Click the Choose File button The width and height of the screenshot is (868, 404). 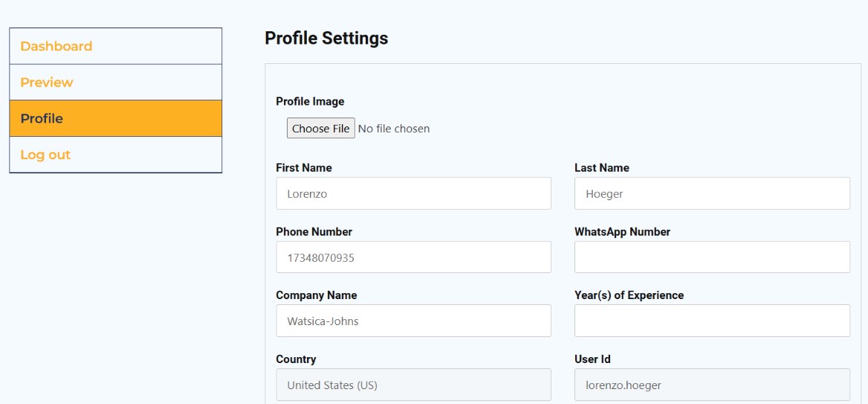tap(320, 129)
